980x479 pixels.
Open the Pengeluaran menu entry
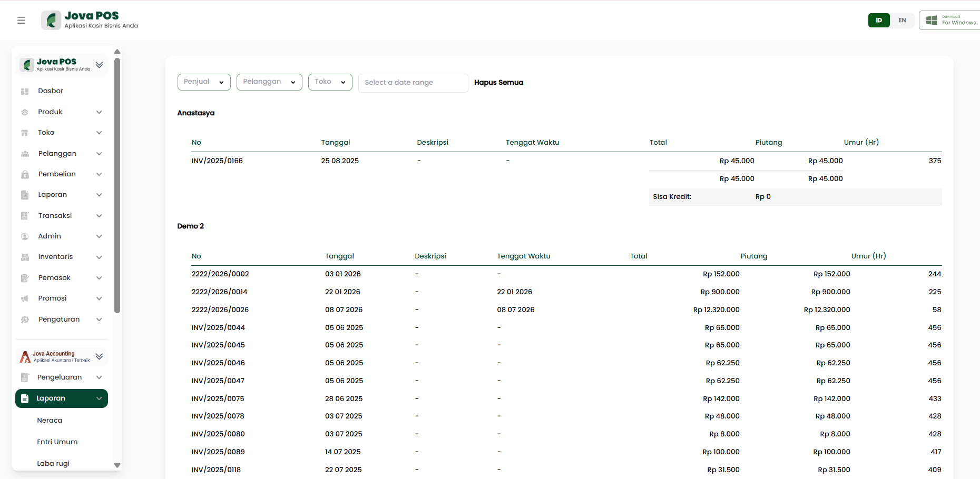(62, 377)
